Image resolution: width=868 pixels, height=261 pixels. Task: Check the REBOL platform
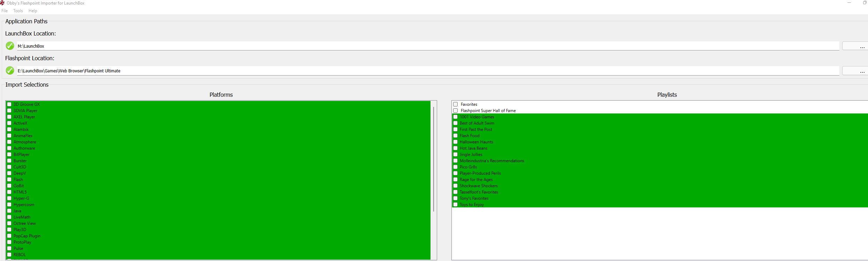(x=9, y=254)
